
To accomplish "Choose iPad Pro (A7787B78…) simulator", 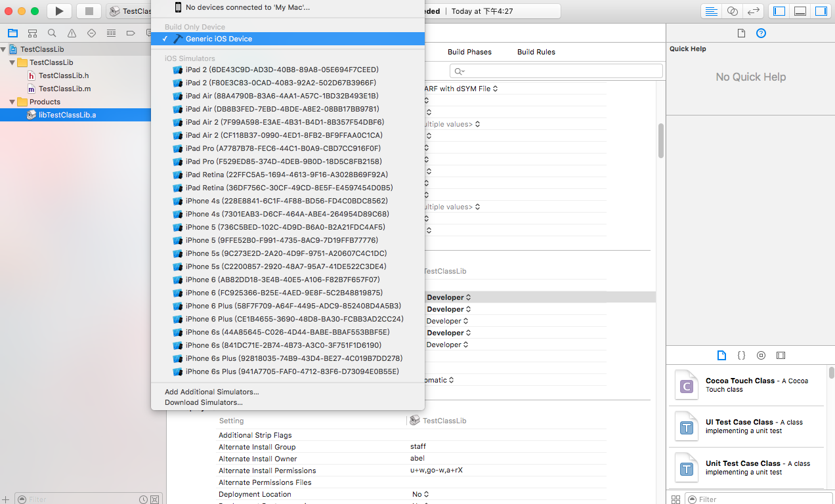I will 288,148.
